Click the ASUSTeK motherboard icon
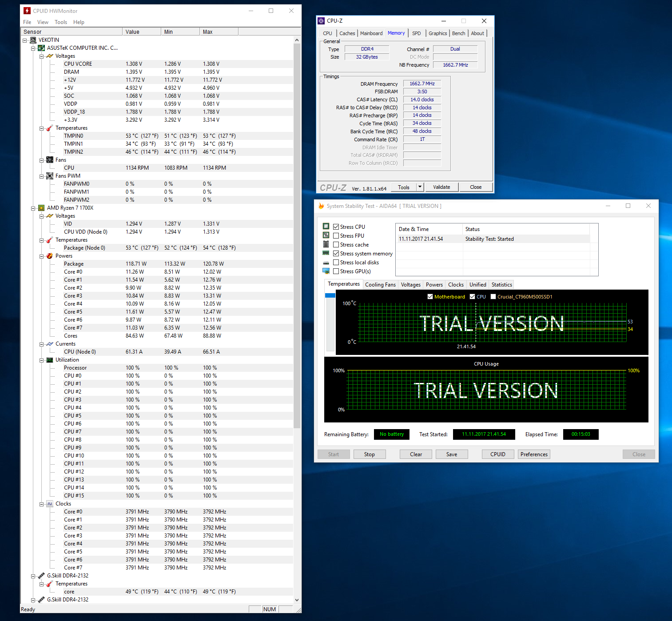This screenshot has width=672, height=621. [x=41, y=48]
